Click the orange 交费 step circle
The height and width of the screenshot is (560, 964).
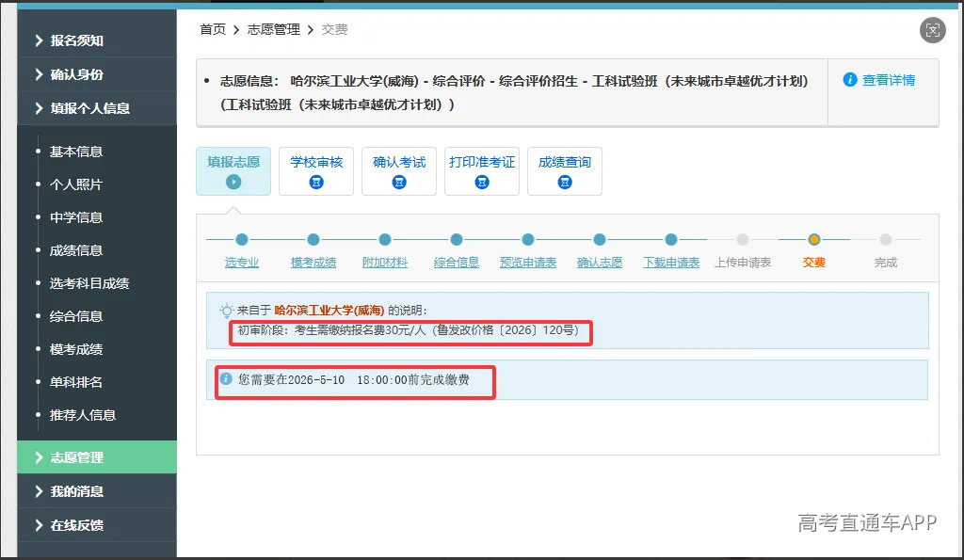[x=814, y=240]
